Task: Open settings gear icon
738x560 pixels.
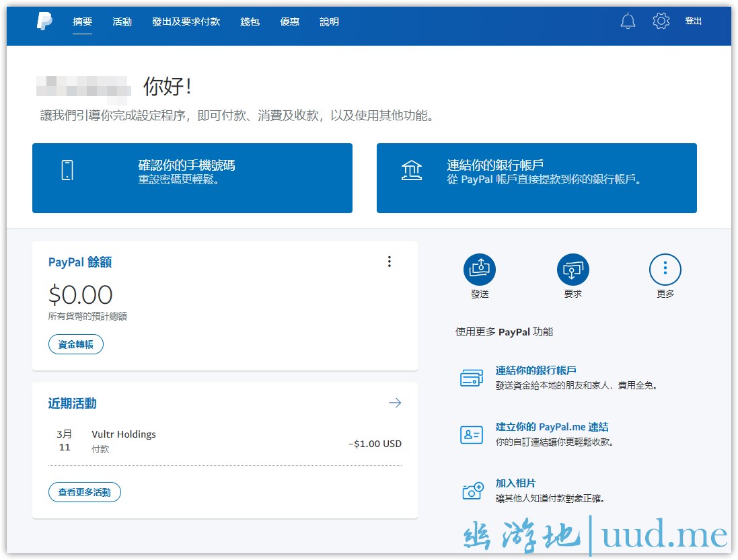Action: tap(661, 22)
